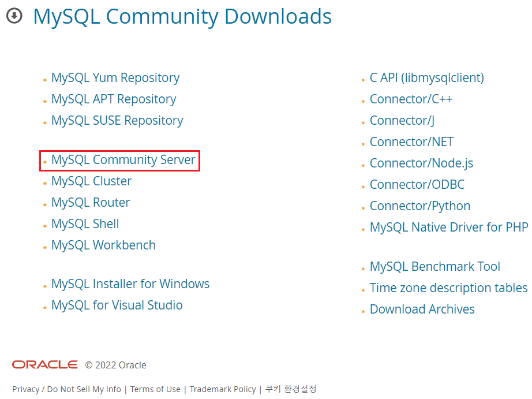Click the MySQL Community Downloads heading
Image resolution: width=532 pixels, height=399 pixels.
click(x=182, y=16)
